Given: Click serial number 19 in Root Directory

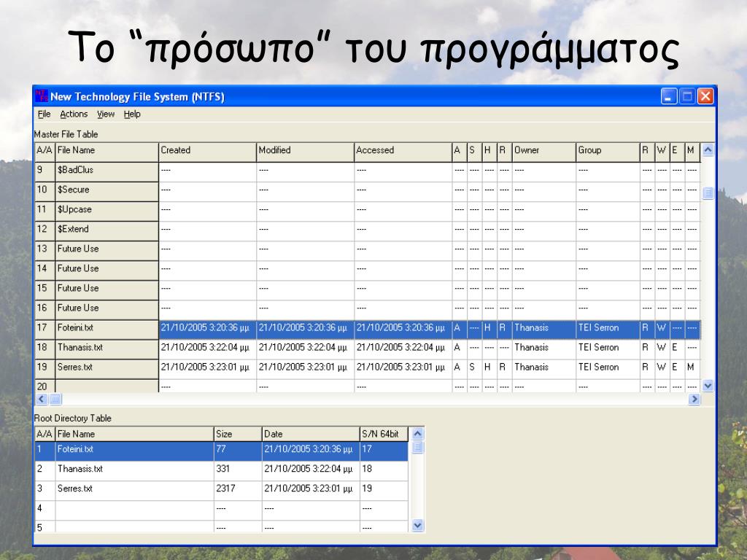Looking at the screenshot, I should coord(384,489).
